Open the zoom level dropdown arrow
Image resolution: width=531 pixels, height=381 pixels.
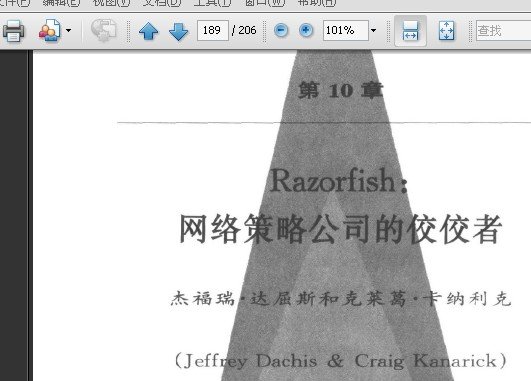(374, 30)
